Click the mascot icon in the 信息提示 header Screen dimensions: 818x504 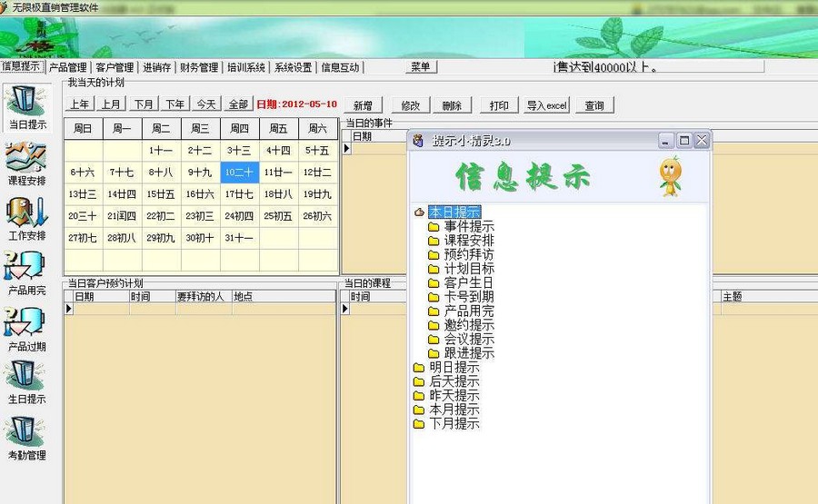tap(671, 176)
